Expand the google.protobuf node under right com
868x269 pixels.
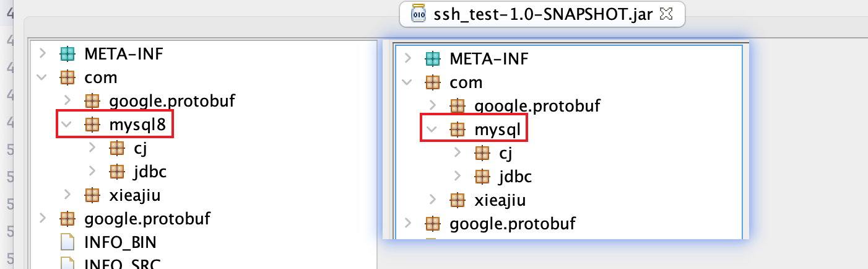(432, 106)
